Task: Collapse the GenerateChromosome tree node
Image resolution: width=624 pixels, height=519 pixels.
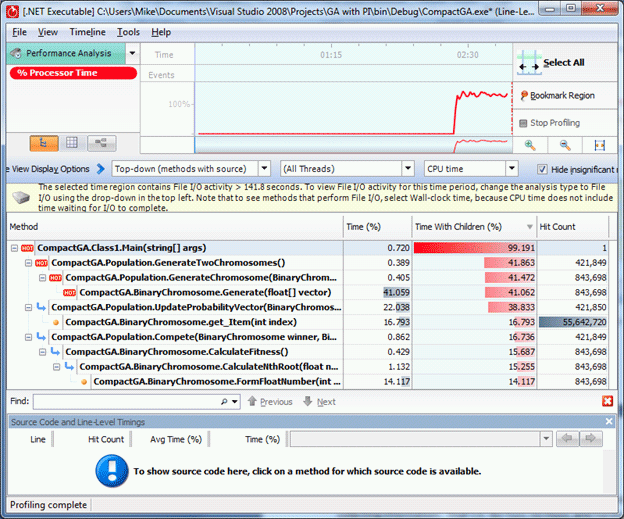Action: (x=42, y=278)
